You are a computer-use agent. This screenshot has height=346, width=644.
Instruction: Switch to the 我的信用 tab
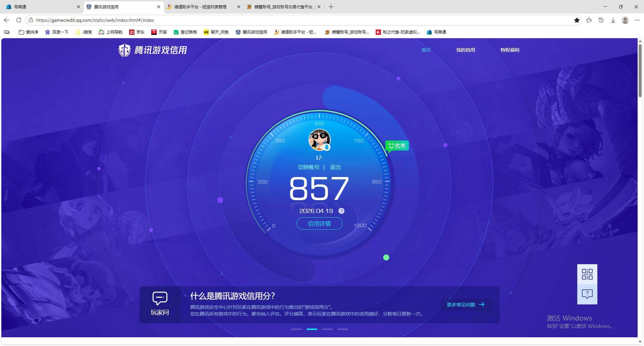[x=466, y=50]
